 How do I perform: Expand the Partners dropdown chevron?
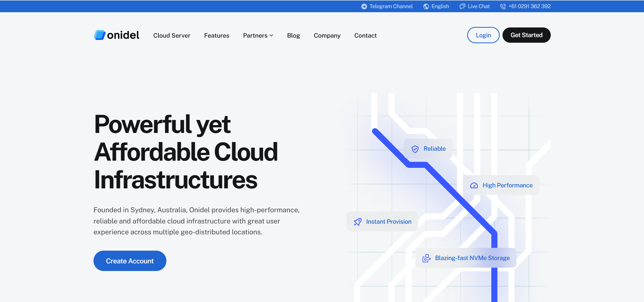(272, 36)
